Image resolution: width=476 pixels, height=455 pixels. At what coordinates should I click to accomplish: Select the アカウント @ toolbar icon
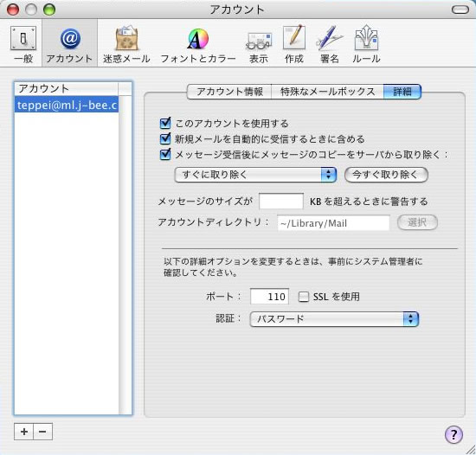[x=70, y=39]
